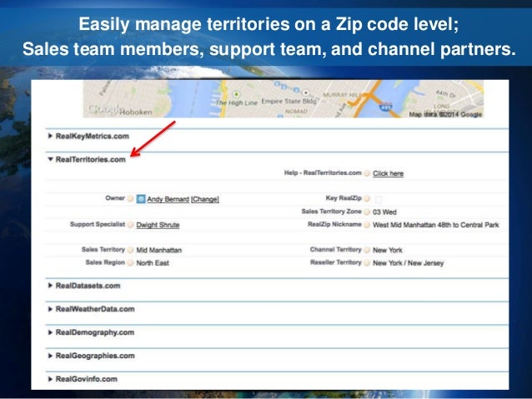Click the NOMAD label on the map

[x=296, y=111]
